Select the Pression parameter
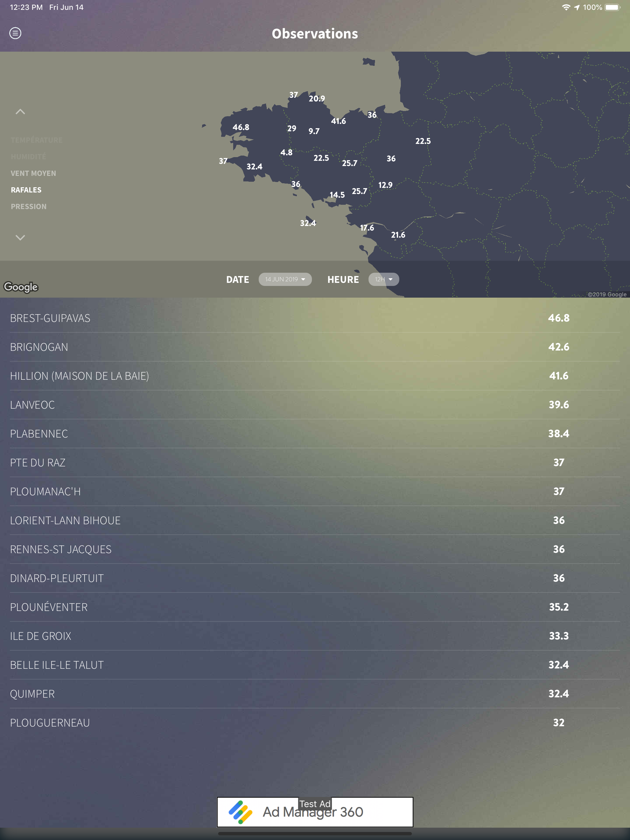This screenshot has width=630, height=840. (29, 207)
